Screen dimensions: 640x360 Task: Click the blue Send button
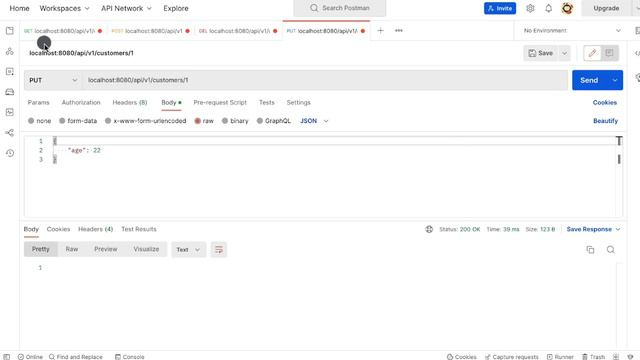(589, 80)
